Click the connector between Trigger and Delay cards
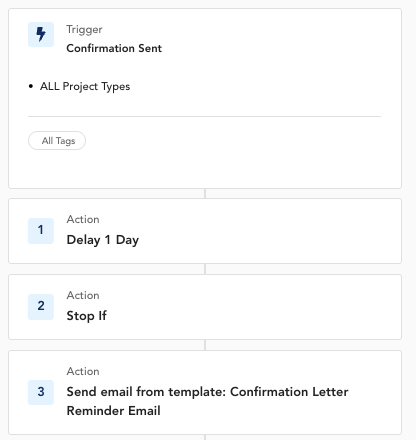This screenshot has height=440, width=416. pyautogui.click(x=205, y=194)
